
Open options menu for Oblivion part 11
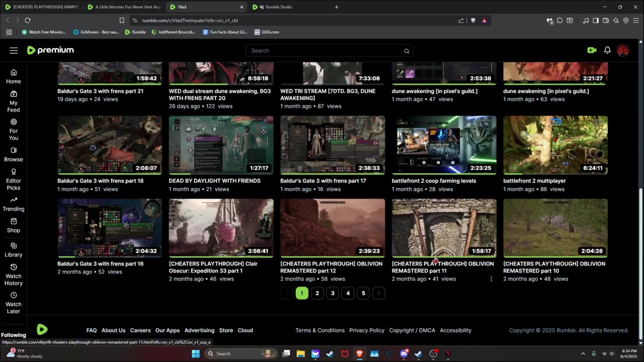[x=491, y=279]
